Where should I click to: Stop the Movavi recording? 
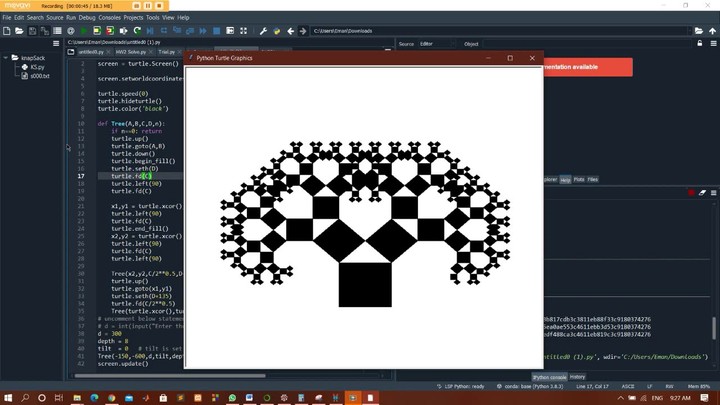[159, 6]
